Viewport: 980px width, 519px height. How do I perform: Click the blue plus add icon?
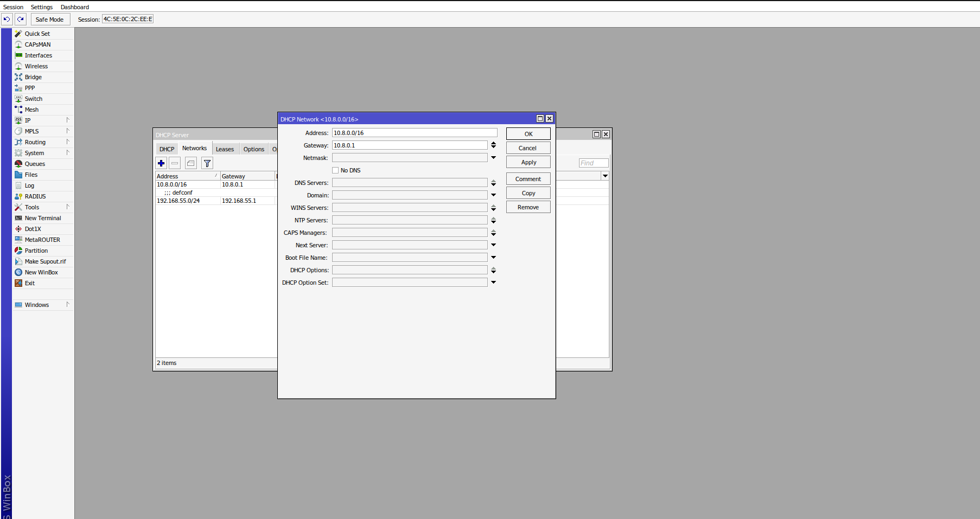point(161,163)
